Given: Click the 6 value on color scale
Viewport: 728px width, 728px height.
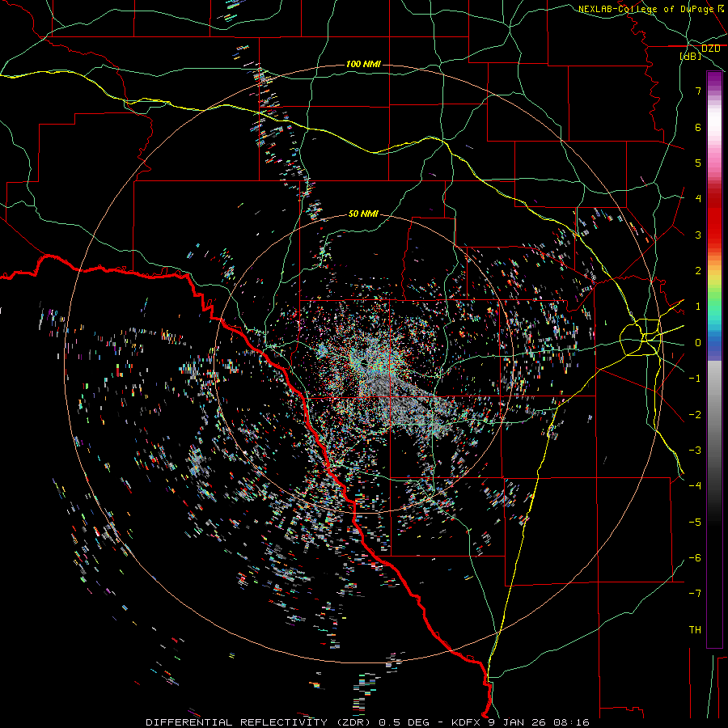Looking at the screenshot, I should click(x=698, y=127).
